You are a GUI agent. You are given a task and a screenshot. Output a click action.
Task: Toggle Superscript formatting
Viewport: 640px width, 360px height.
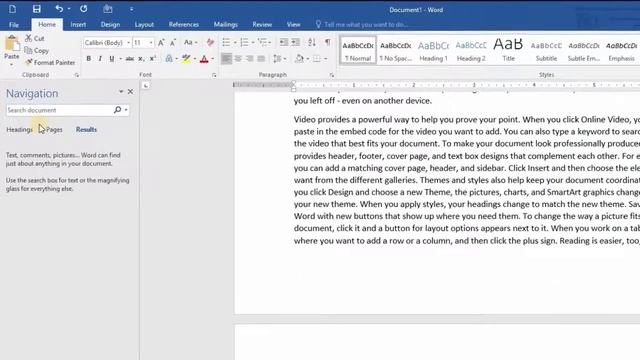click(x=153, y=59)
